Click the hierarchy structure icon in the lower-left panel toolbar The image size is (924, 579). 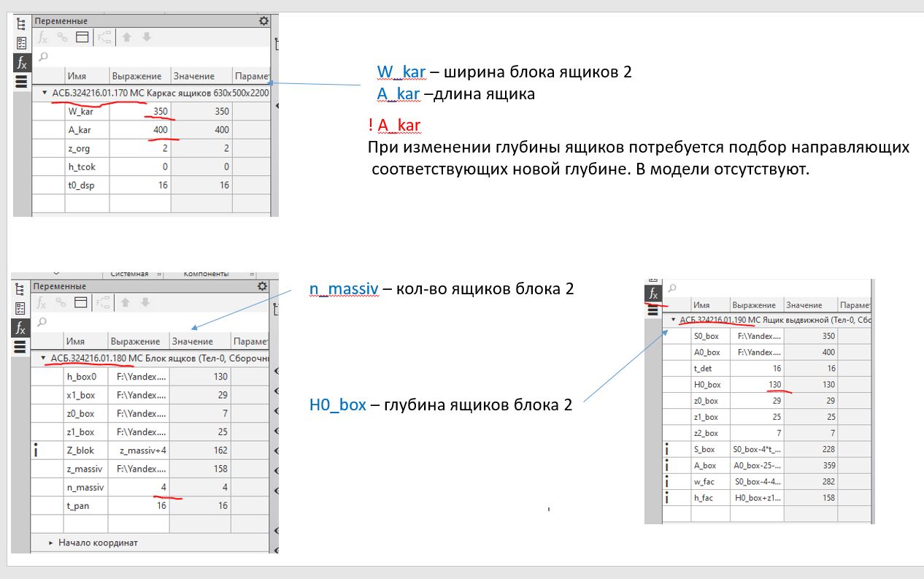point(102,302)
